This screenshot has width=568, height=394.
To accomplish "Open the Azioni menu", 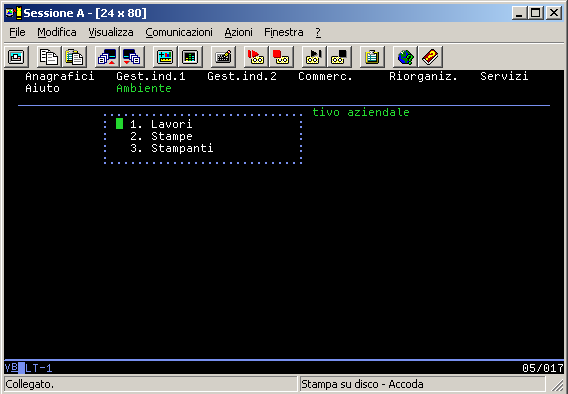I will pos(238,32).
